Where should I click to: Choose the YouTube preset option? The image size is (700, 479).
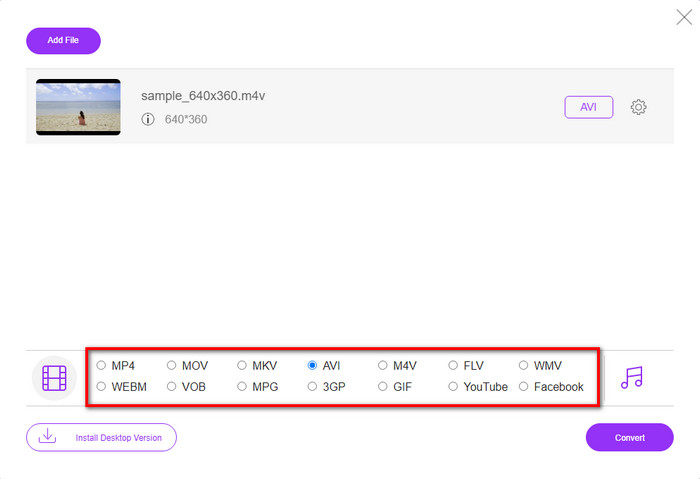tap(453, 386)
